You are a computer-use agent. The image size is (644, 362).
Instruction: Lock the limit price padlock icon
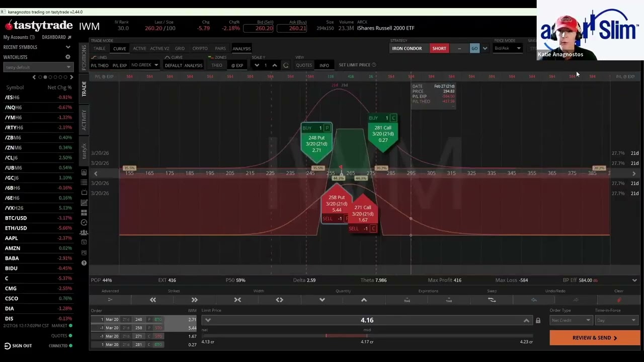[x=538, y=320]
